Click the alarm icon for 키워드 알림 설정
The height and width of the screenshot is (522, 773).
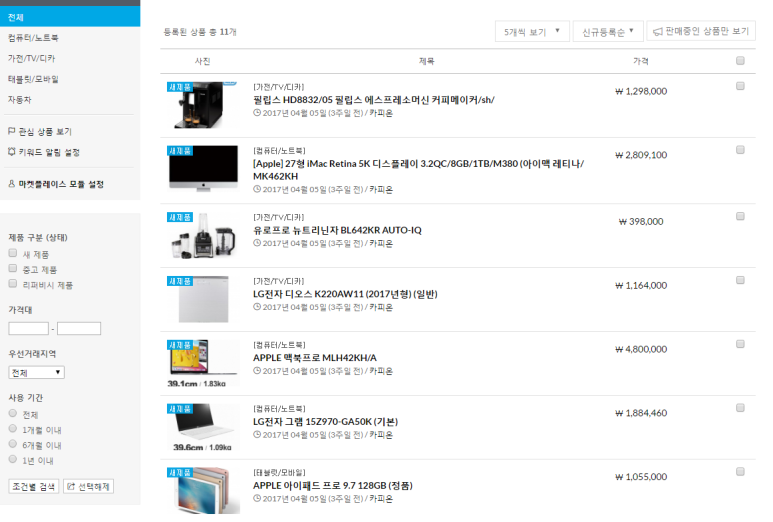(x=11, y=152)
